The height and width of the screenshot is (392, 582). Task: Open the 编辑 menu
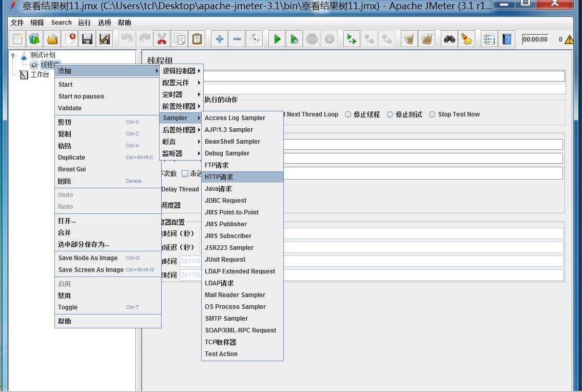coord(37,23)
